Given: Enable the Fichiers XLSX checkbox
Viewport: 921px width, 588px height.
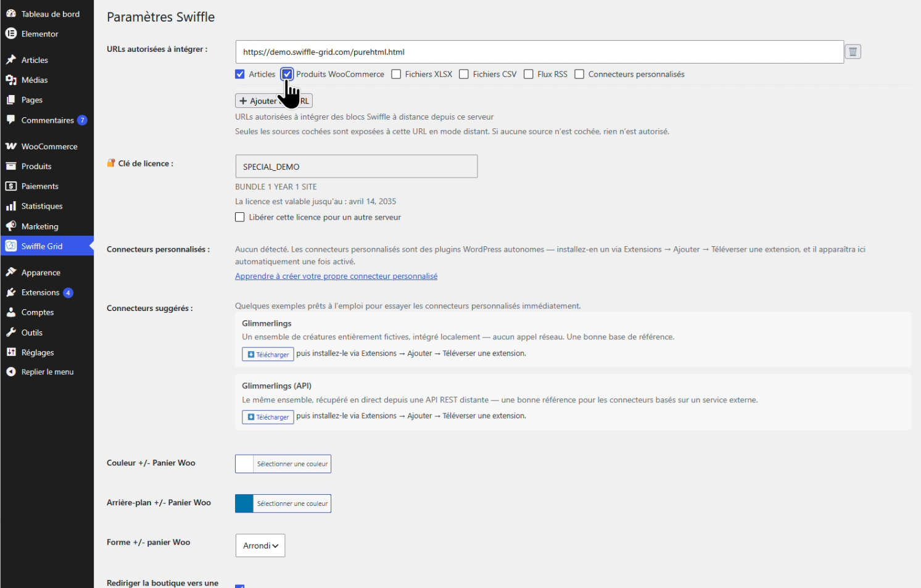Looking at the screenshot, I should coord(396,74).
